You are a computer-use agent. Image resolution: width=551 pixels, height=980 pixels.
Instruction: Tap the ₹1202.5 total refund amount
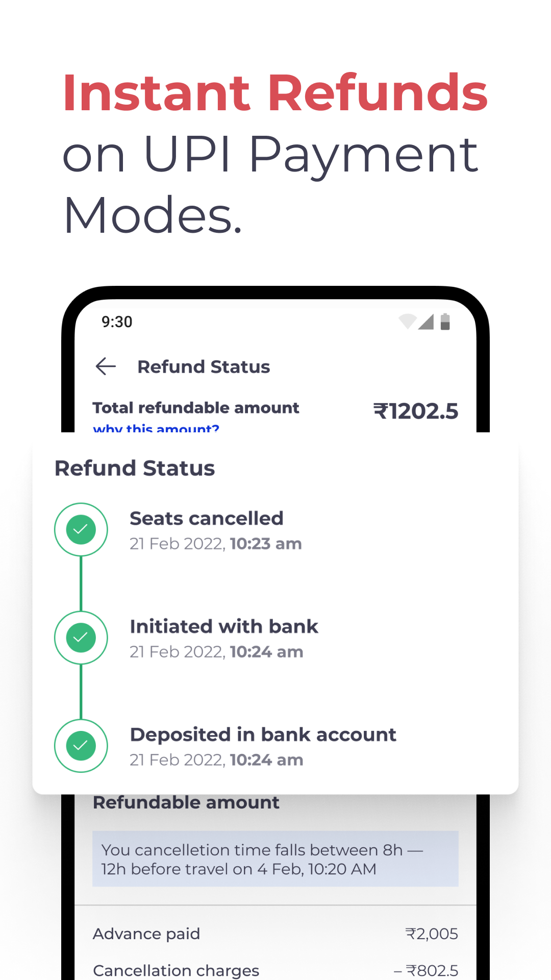coord(416,411)
